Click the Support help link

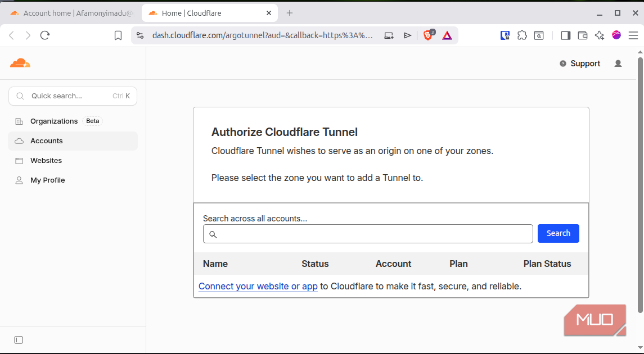(580, 63)
